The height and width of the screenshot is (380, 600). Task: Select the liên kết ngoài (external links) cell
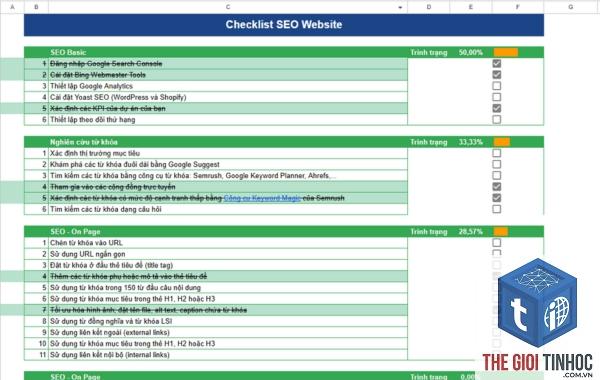tap(228, 332)
